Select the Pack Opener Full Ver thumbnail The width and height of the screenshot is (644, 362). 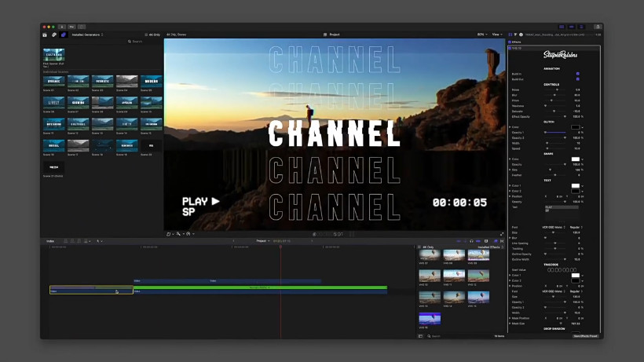[54, 55]
